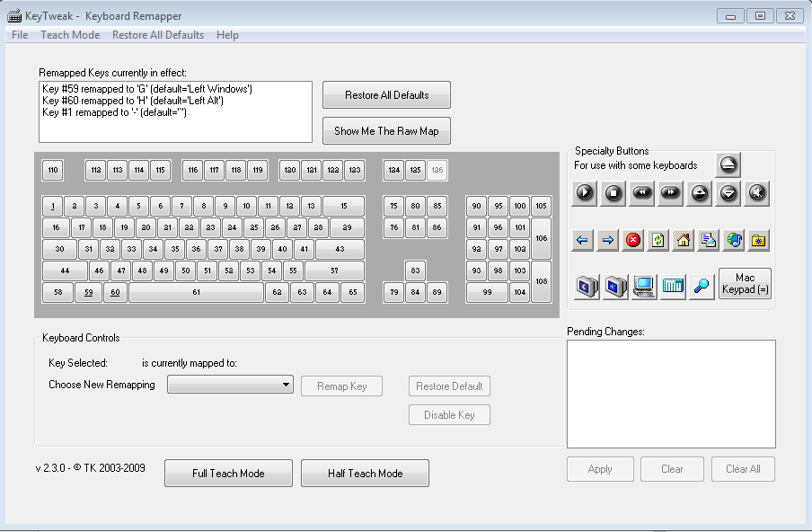Click the green Refresh page button
812x532 pixels.
tap(658, 240)
